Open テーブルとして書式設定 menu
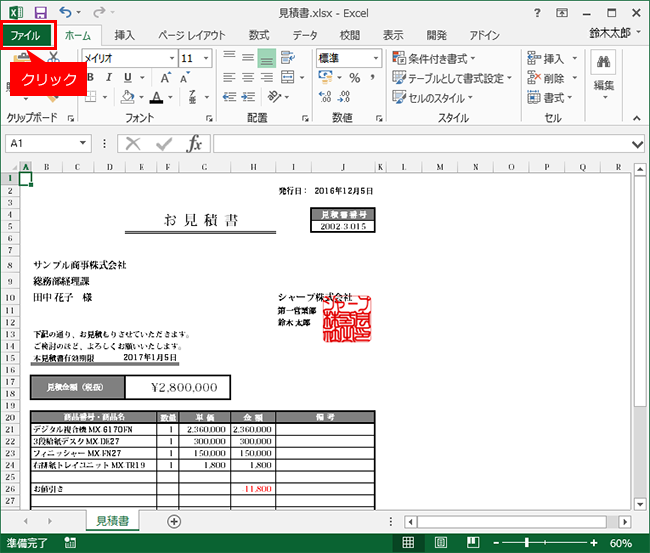The width and height of the screenshot is (650, 553). (x=452, y=78)
